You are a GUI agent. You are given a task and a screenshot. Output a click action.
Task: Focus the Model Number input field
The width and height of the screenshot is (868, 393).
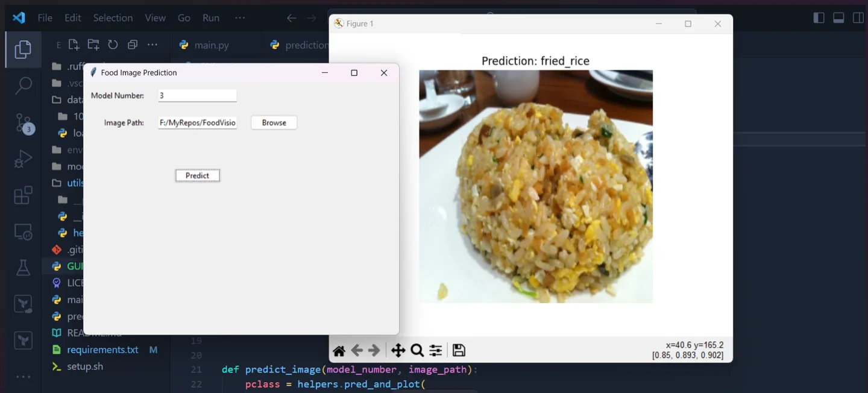[198, 95]
